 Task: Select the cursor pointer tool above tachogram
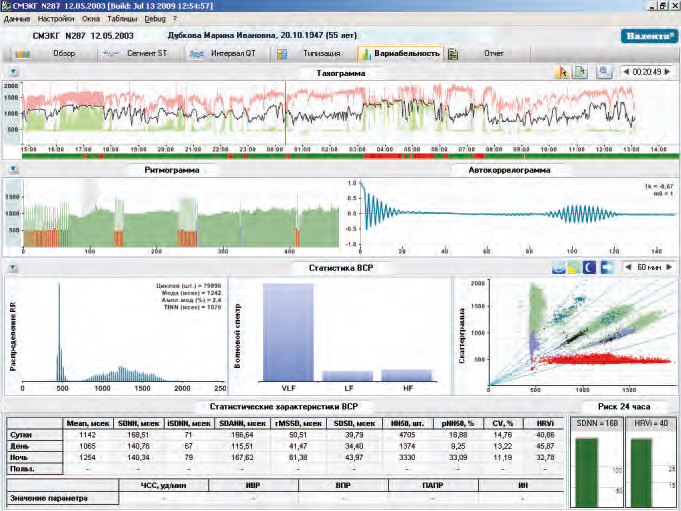coord(562,72)
